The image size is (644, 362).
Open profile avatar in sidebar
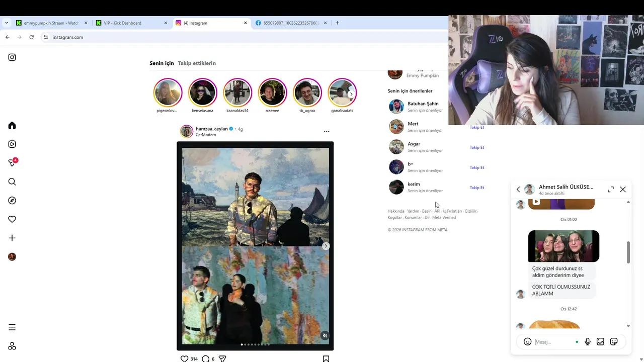[12, 257]
